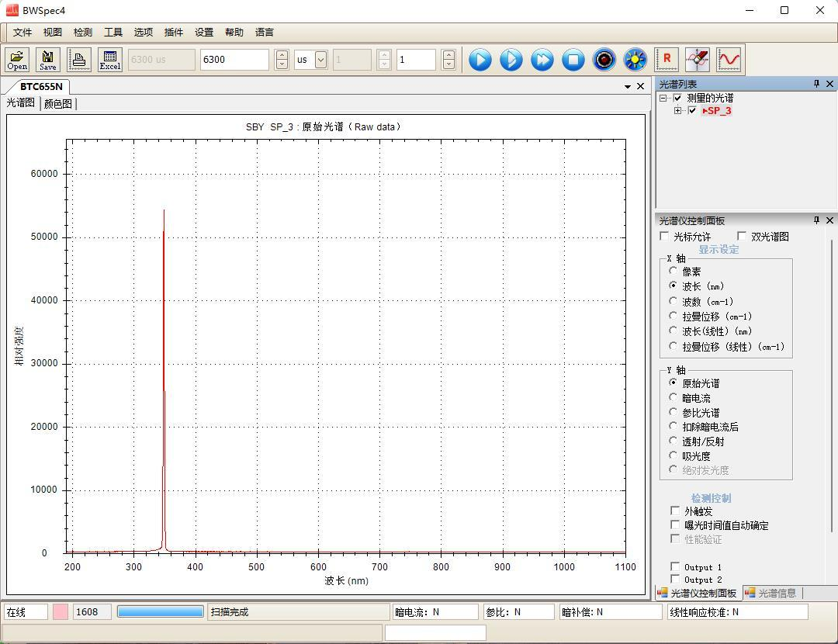The image size is (838, 644).
Task: Click the red curve smoothing icon
Action: pyautogui.click(x=729, y=60)
